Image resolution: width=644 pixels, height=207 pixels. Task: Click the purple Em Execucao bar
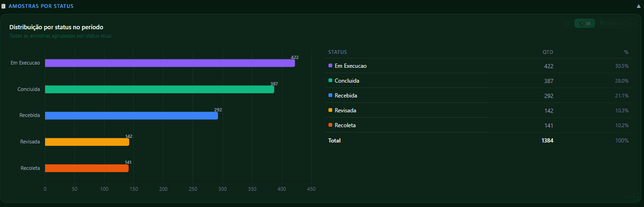(170, 63)
